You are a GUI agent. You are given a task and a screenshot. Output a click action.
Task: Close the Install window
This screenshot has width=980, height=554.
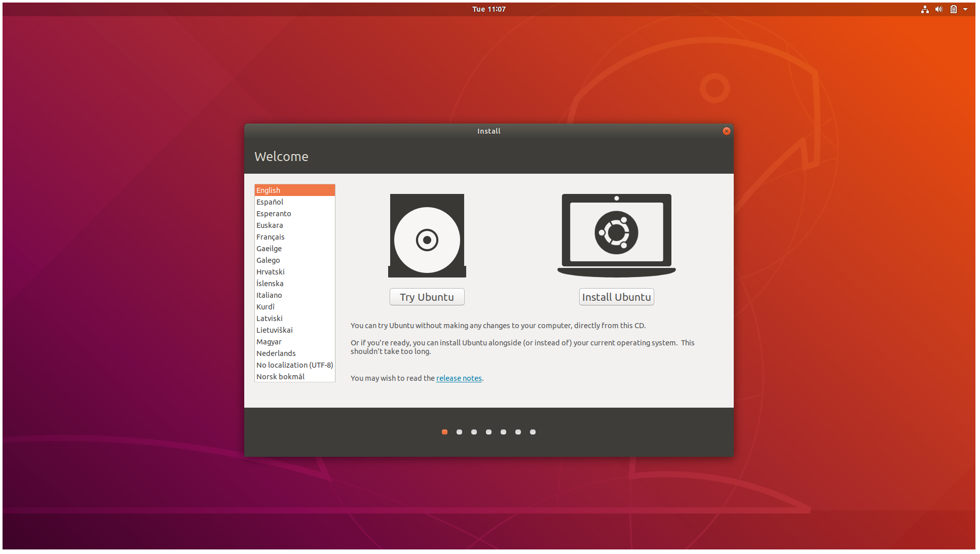[x=726, y=131]
